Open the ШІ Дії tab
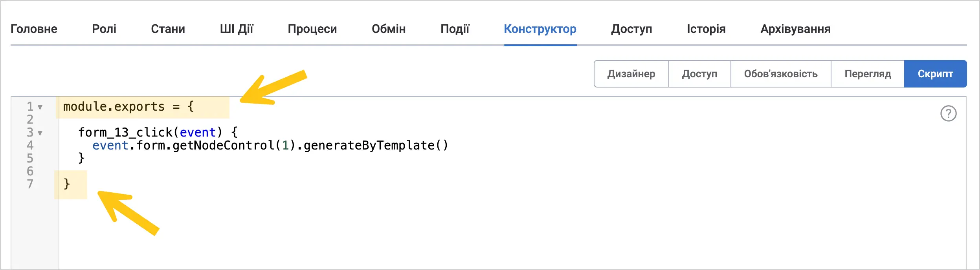 pyautogui.click(x=237, y=29)
